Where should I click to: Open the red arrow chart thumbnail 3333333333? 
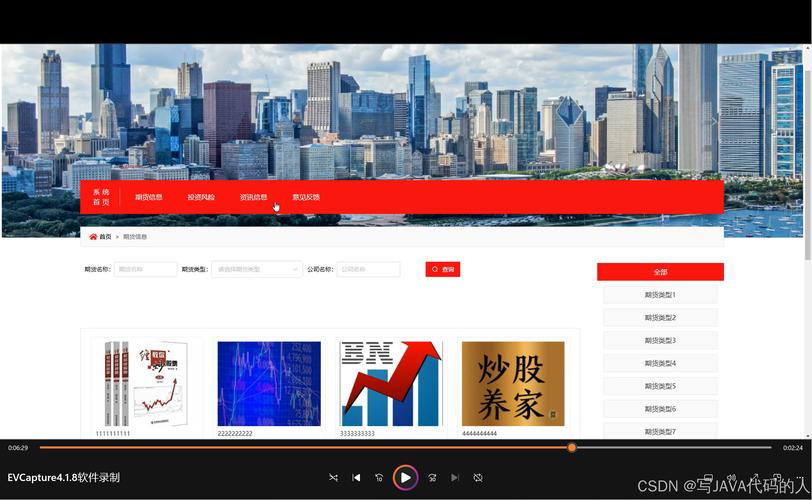[x=391, y=384]
